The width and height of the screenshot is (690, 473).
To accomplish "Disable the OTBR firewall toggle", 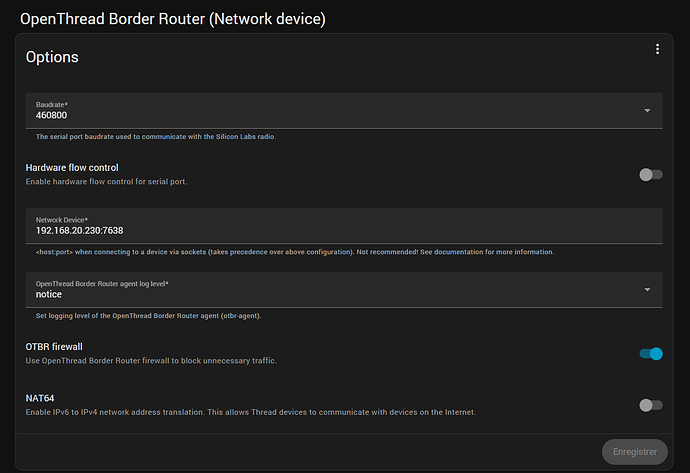I will (650, 353).
